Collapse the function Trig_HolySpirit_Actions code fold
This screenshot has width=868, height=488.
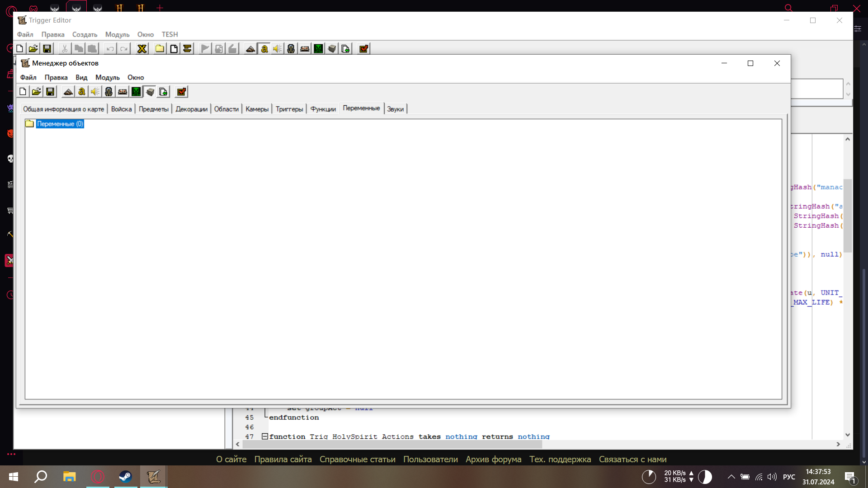(x=265, y=436)
